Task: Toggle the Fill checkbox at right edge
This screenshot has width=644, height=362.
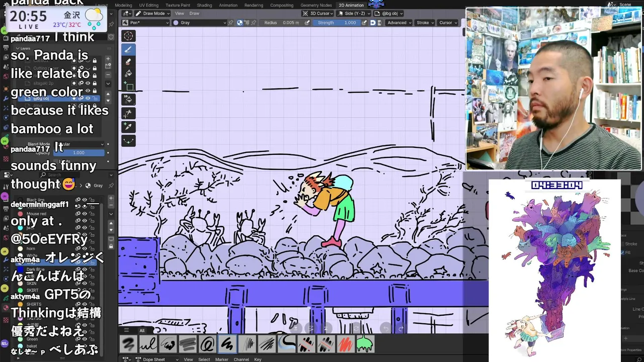Action: coord(621,253)
